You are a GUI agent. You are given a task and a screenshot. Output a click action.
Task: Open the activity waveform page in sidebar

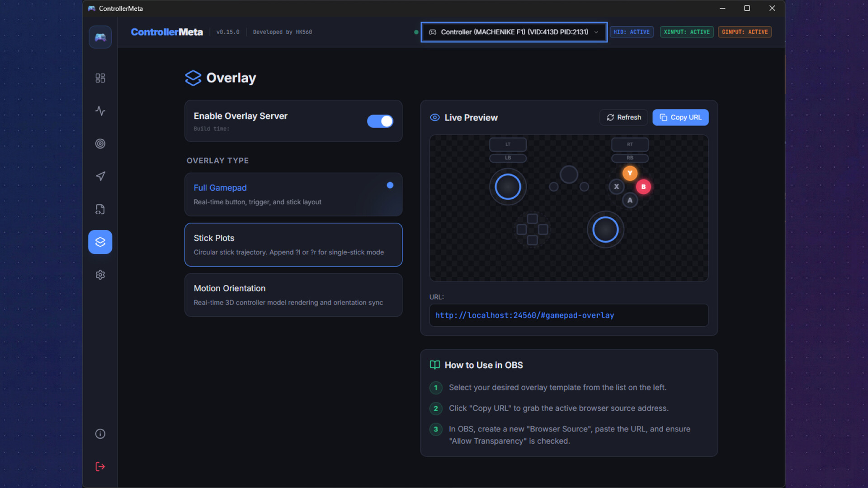pyautogui.click(x=100, y=111)
